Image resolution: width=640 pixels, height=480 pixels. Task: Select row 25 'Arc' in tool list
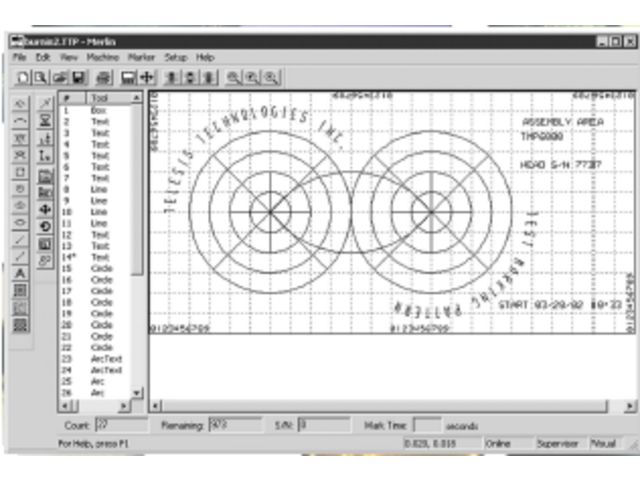(96, 382)
